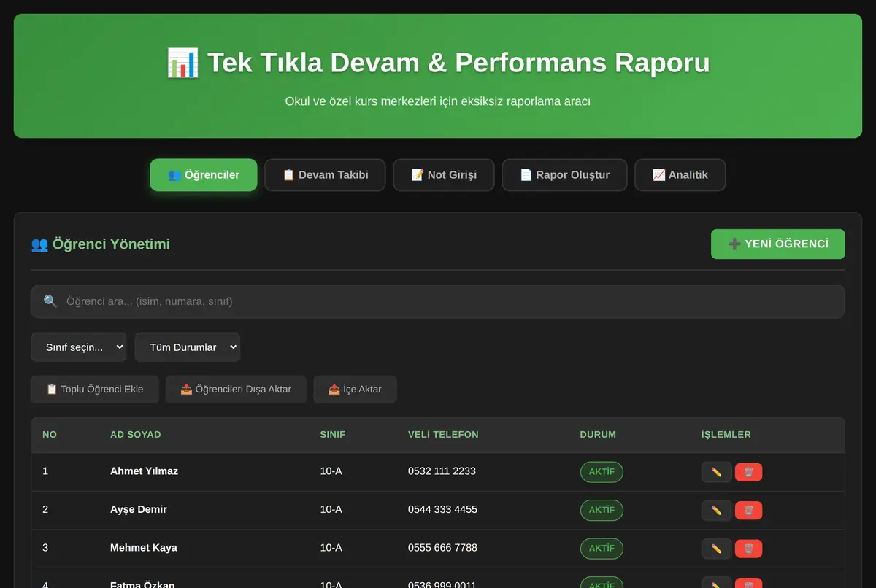Focus the Öğrenci ara search field
The width and height of the screenshot is (876, 588).
[438, 301]
